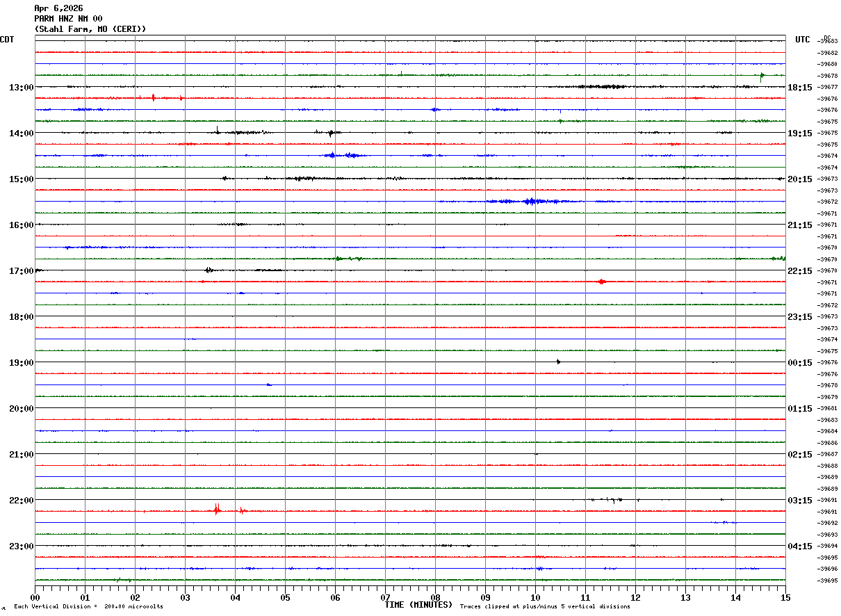
Task: Click the Stahl Farm, MO (CERI) title
Action: click(x=90, y=29)
